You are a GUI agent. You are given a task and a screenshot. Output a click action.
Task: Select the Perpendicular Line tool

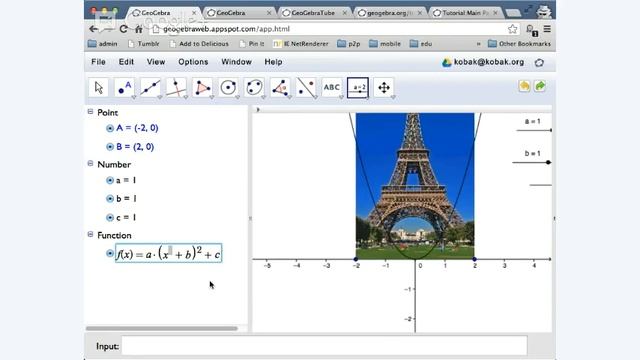(176, 88)
